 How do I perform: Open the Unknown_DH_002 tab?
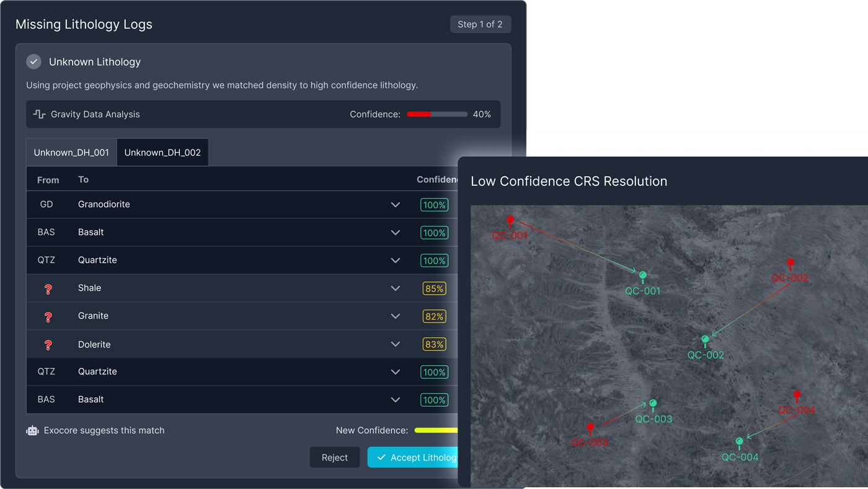click(162, 152)
